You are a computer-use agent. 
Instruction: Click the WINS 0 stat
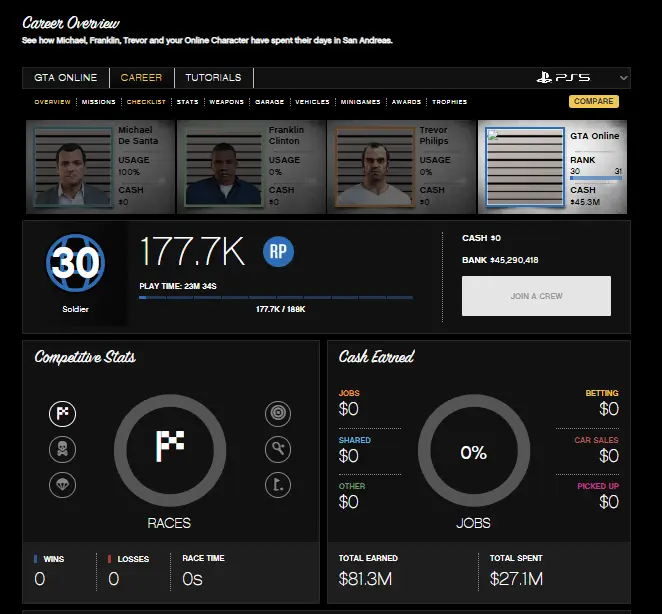49,571
